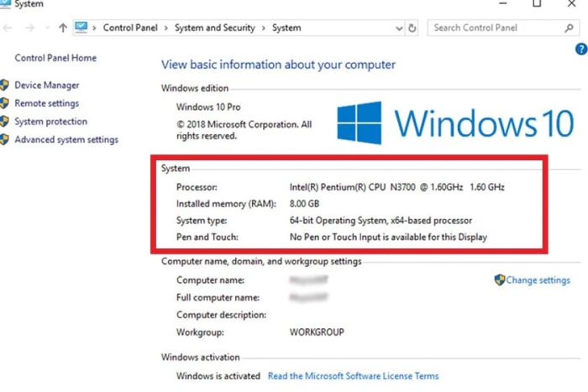
Task: Go to Control Panel Home
Action: pyautogui.click(x=55, y=58)
